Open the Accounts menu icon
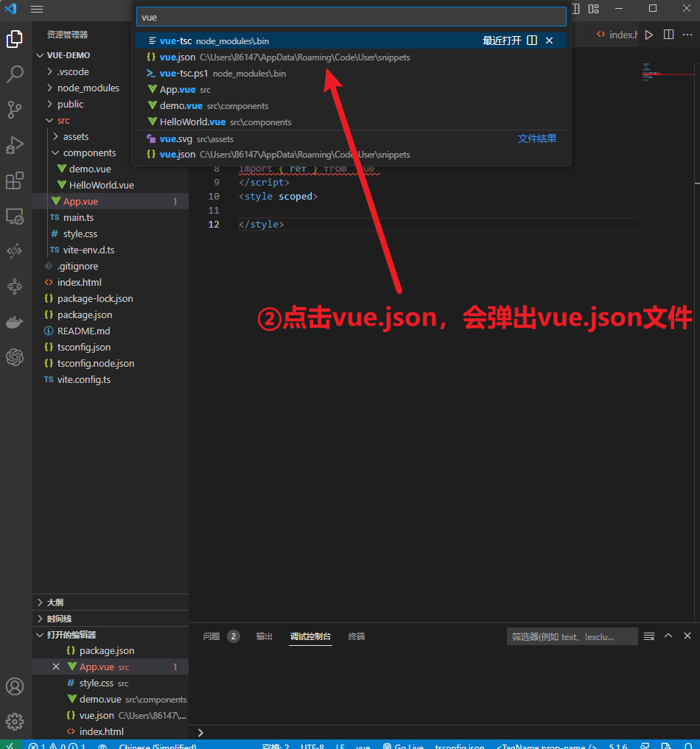Viewport: 700px width, 749px height. coord(15,686)
